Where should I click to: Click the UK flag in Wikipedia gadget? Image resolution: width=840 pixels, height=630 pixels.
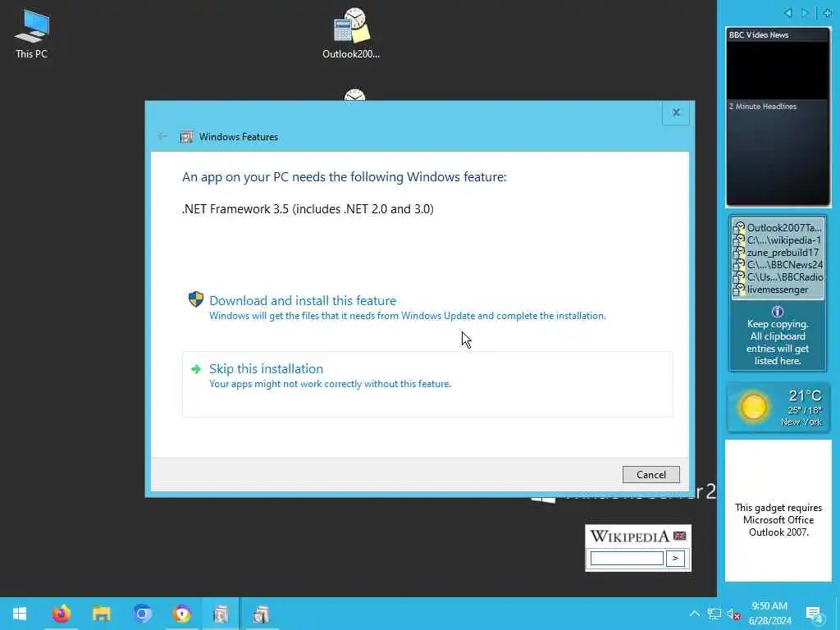click(680, 536)
